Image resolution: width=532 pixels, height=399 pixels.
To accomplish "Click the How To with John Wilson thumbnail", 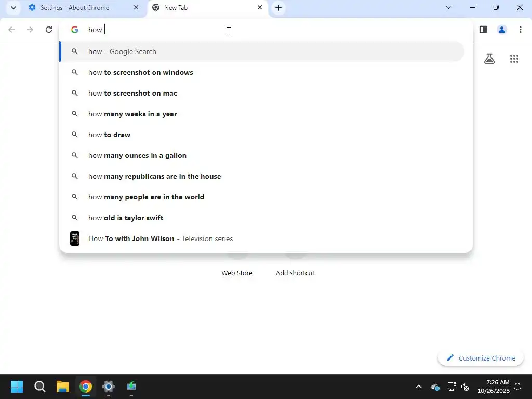I will coord(75,238).
